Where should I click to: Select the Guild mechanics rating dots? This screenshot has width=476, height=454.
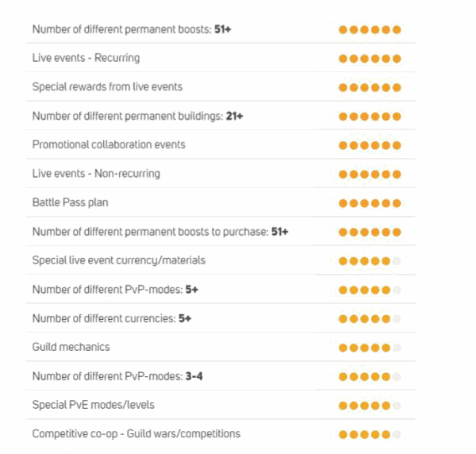(370, 348)
